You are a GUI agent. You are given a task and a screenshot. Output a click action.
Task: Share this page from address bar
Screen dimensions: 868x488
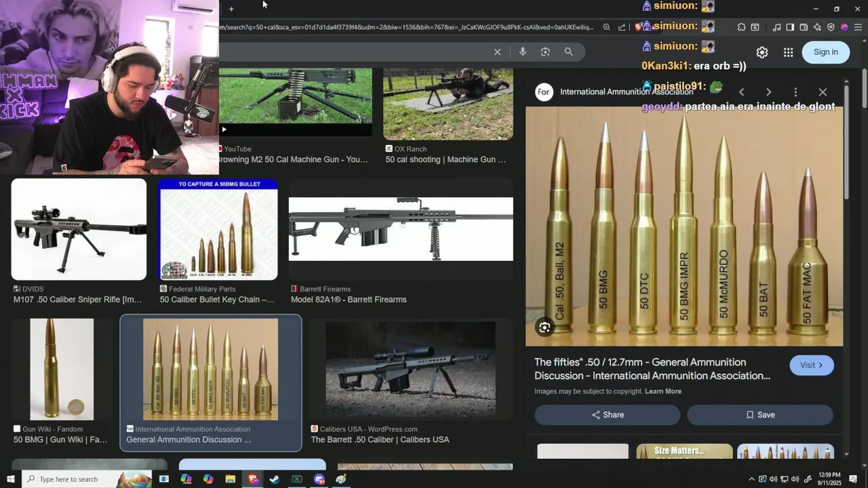tap(622, 27)
